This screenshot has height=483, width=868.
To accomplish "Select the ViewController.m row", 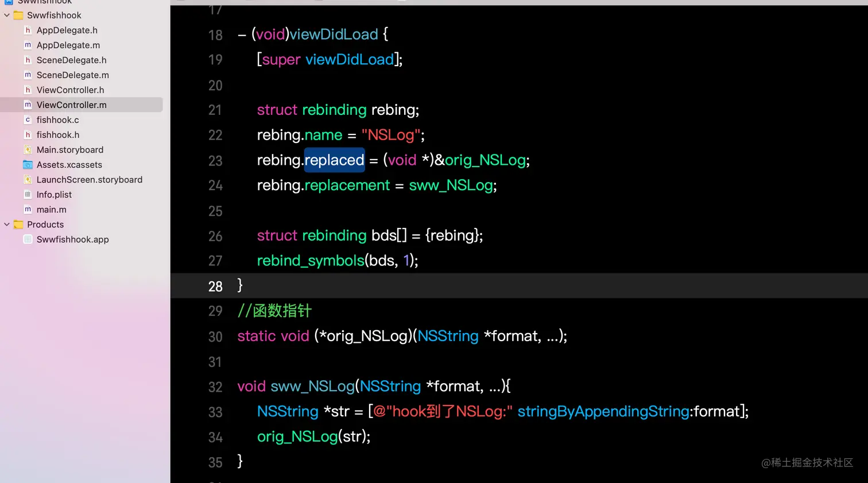I will pyautogui.click(x=82, y=105).
